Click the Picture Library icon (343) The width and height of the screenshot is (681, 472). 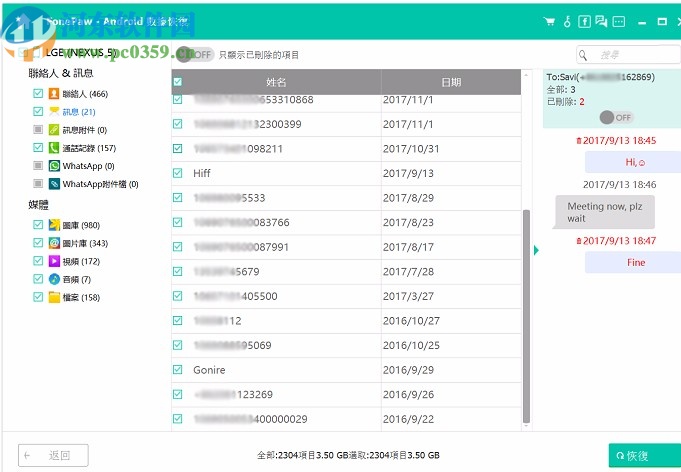(x=54, y=243)
